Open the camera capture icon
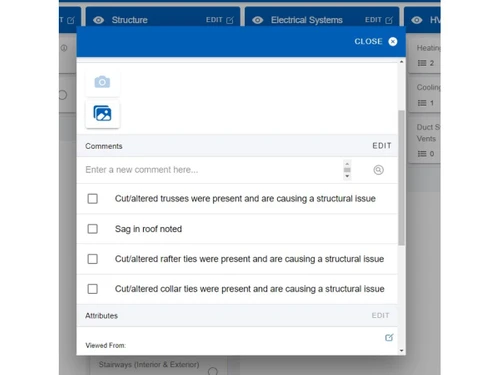This screenshot has height=375, width=500. click(x=102, y=82)
